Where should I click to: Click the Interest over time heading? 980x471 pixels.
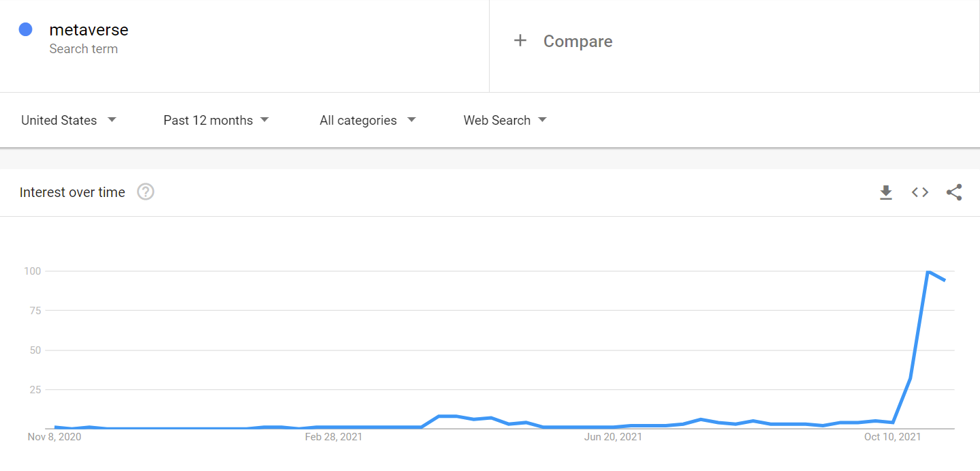[72, 193]
